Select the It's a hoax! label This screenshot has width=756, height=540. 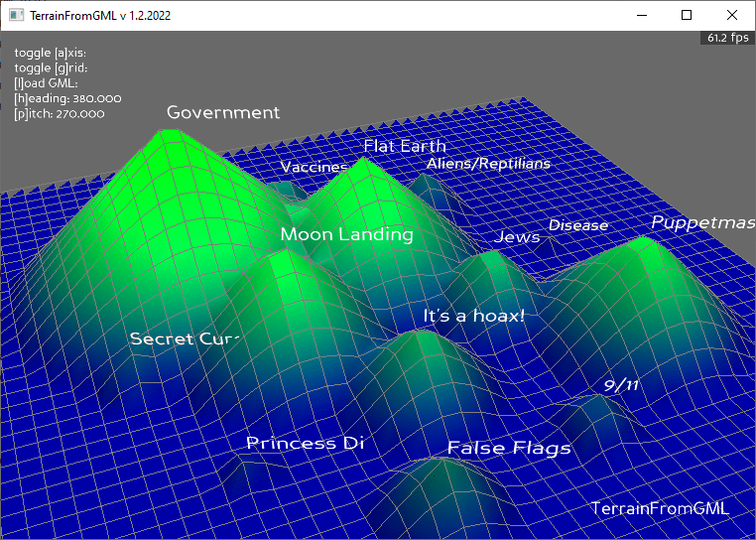473,317
